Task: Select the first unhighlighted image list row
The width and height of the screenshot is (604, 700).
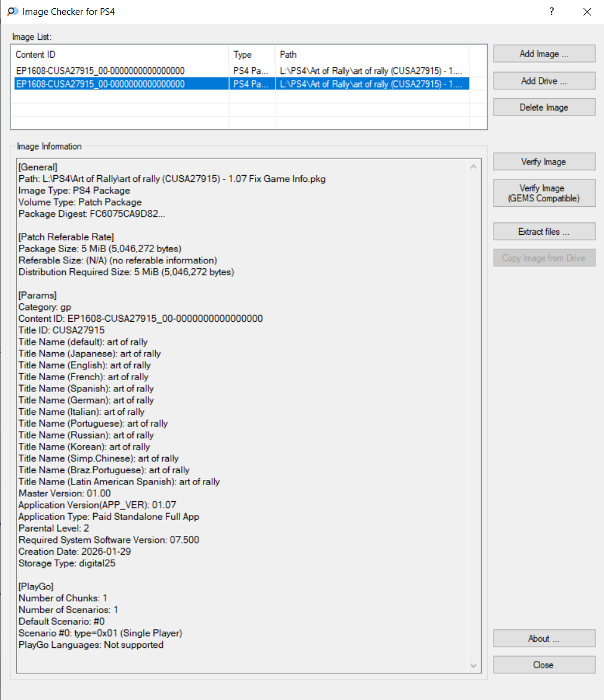Action: 241,71
